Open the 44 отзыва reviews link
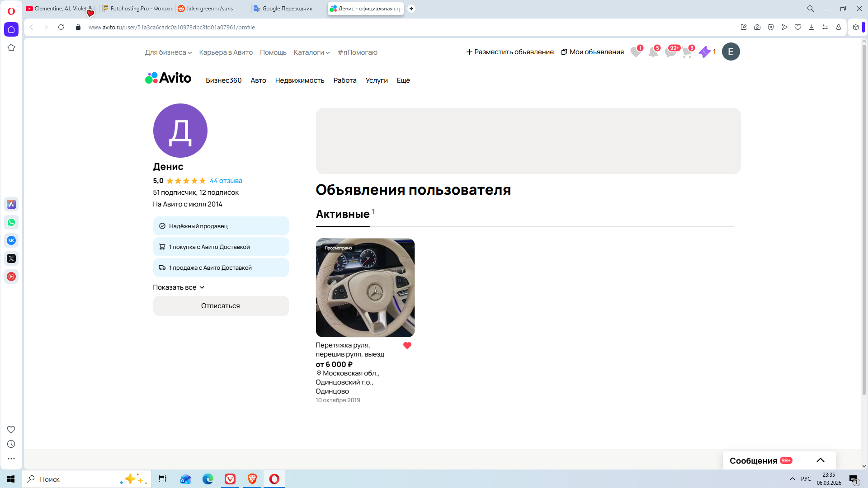Viewport: 868px width, 488px height. [x=226, y=181]
